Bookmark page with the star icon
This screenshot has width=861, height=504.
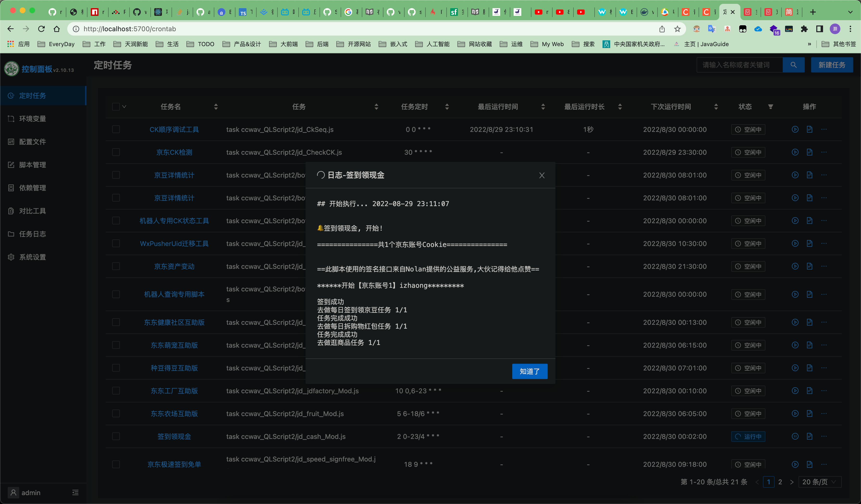click(677, 29)
